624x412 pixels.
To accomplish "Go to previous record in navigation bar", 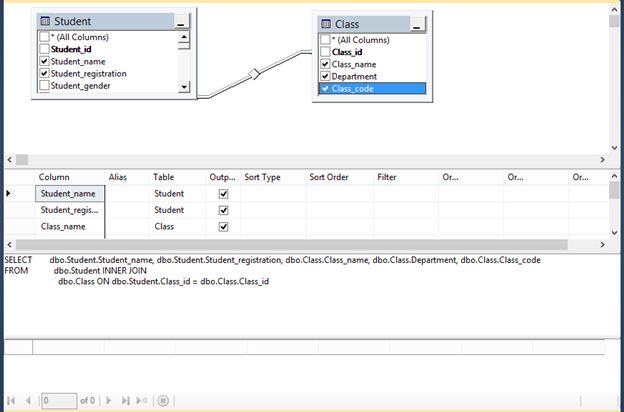I will tap(28, 400).
